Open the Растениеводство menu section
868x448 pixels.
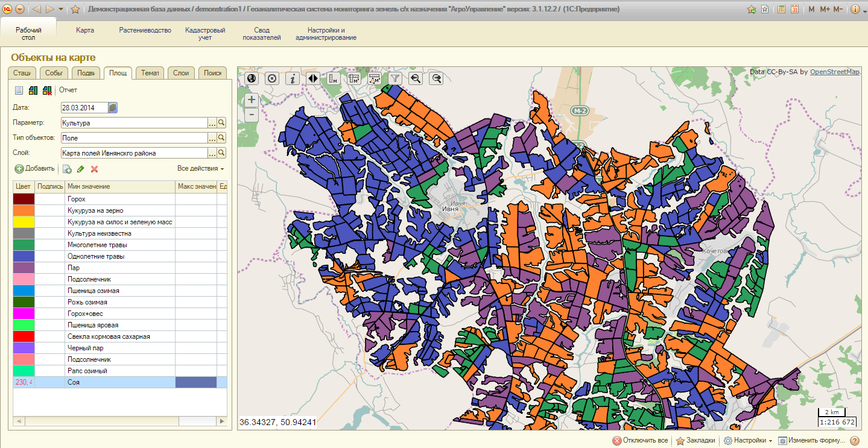pyautogui.click(x=145, y=30)
